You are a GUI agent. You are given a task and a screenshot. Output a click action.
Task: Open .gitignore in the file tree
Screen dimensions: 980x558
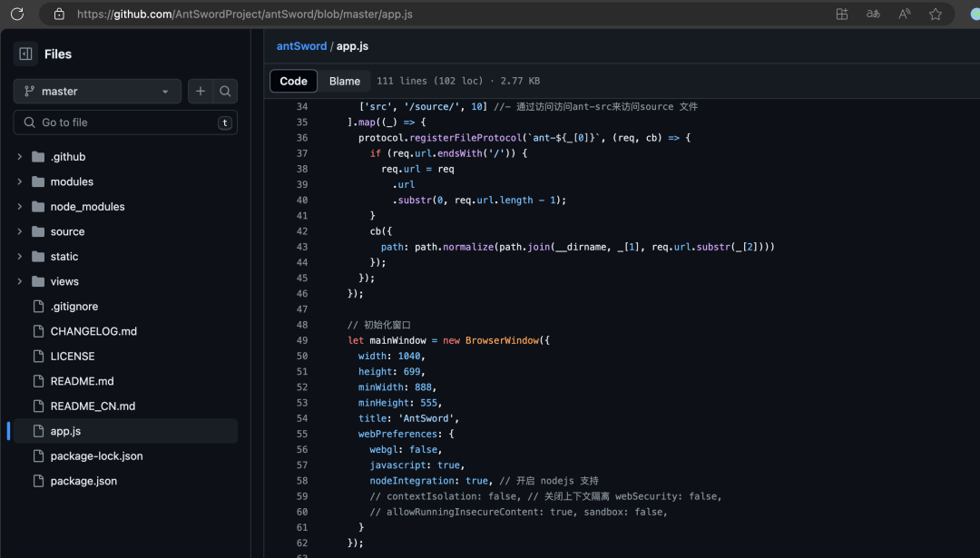coord(74,306)
